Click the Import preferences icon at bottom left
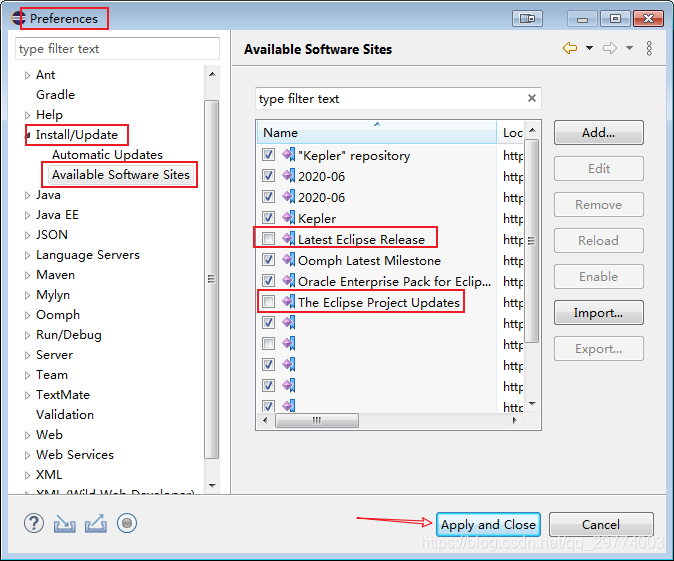 (x=64, y=523)
